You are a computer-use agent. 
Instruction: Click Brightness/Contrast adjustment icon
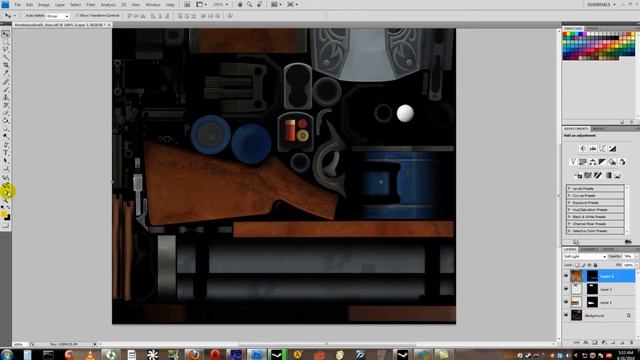583,149
